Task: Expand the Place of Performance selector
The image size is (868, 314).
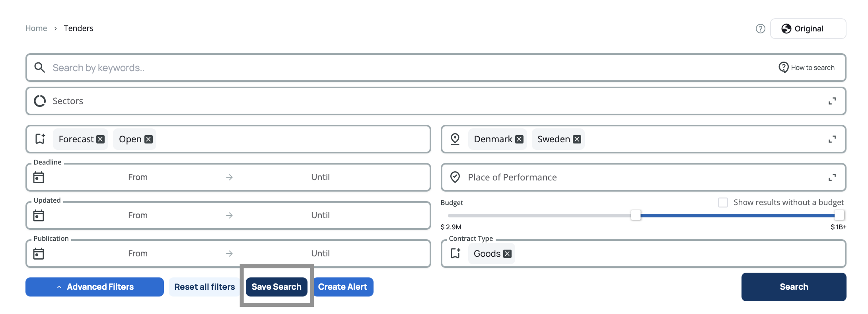Action: click(832, 177)
